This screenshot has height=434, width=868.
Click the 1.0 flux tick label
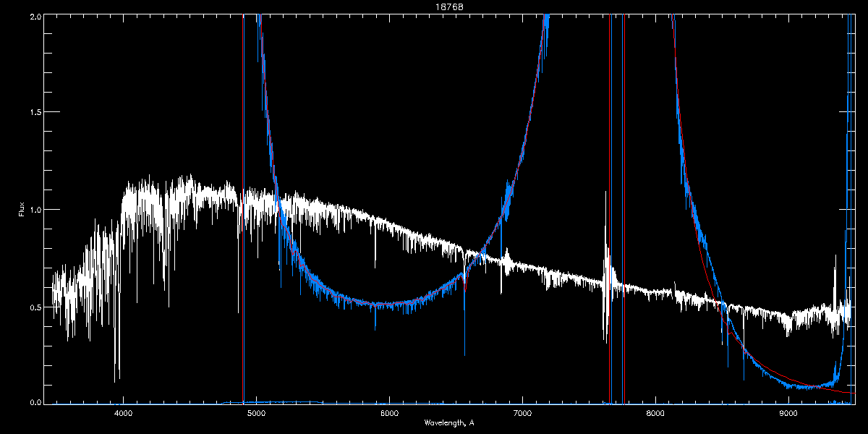click(35, 210)
